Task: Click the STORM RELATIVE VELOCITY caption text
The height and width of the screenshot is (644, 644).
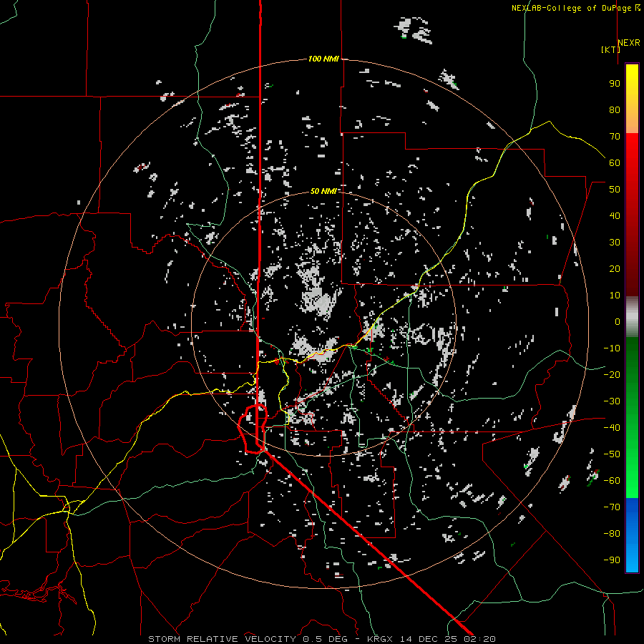Action: (222, 639)
